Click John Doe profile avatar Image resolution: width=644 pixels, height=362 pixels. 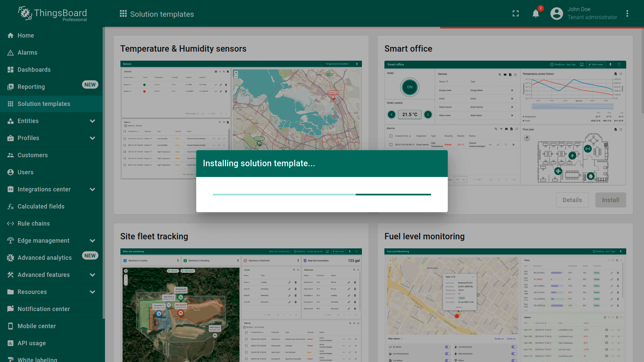click(556, 13)
